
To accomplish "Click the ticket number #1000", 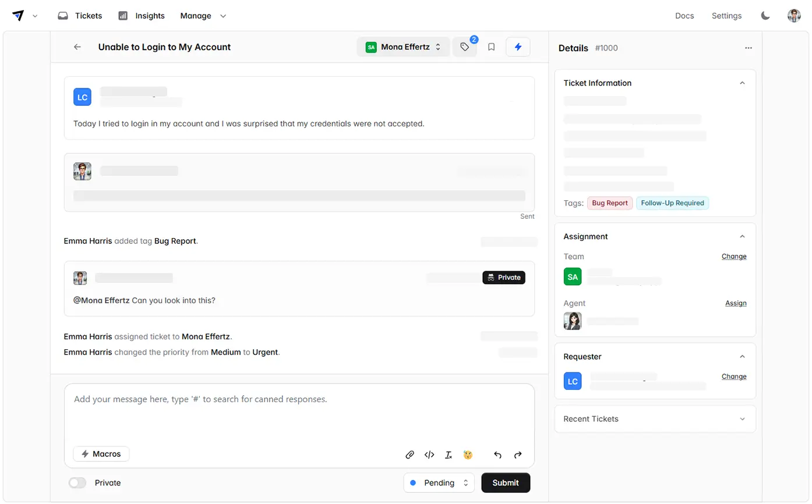I will pyautogui.click(x=606, y=48).
